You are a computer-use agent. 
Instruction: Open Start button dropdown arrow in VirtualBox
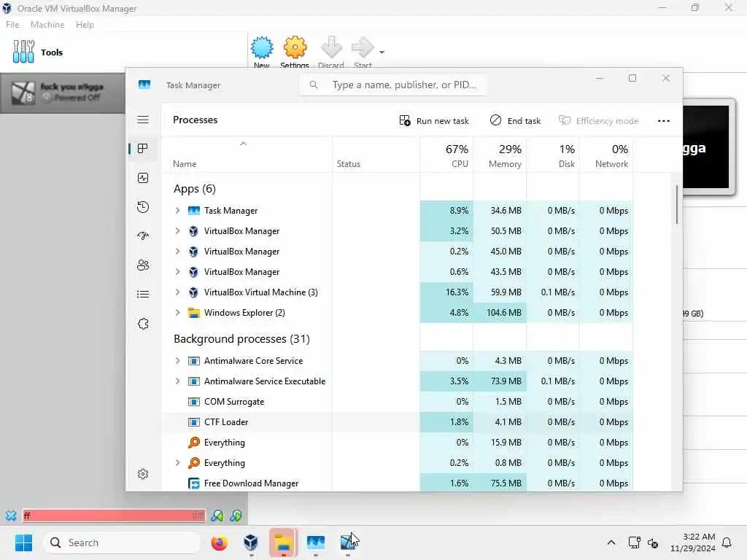(x=382, y=52)
